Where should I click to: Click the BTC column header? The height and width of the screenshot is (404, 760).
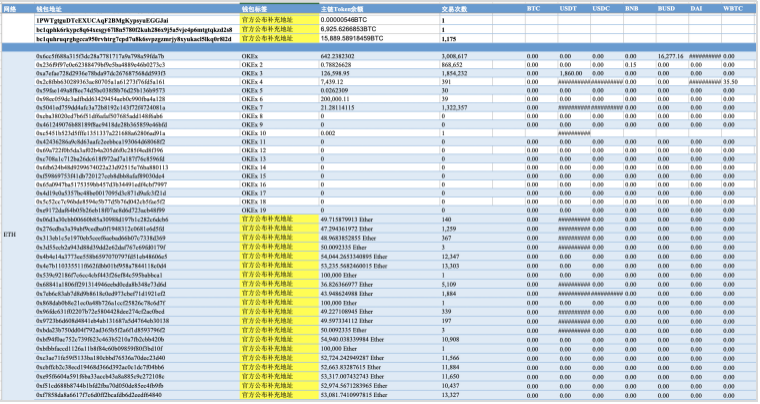click(534, 9)
